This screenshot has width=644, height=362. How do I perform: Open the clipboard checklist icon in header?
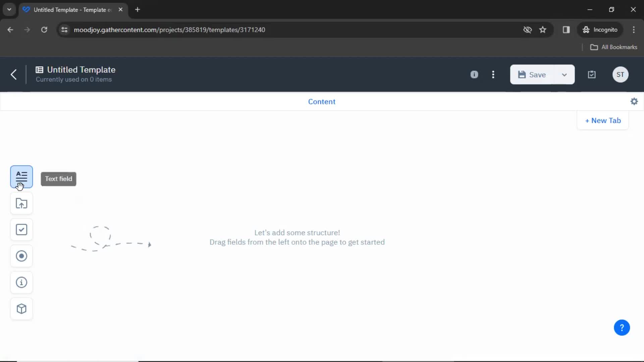(x=592, y=74)
